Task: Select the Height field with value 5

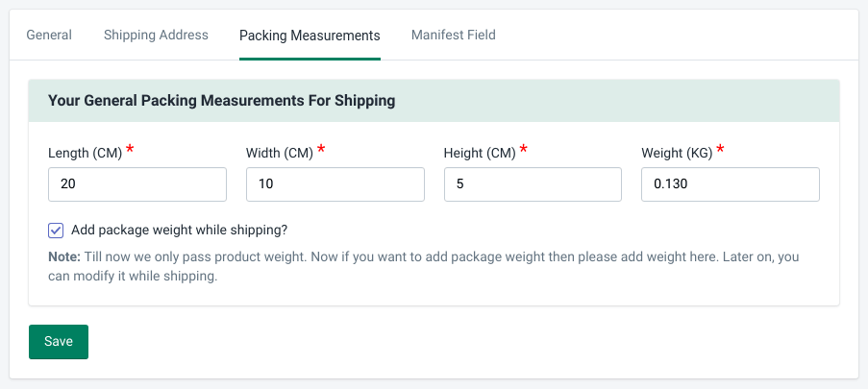Action: click(x=533, y=184)
